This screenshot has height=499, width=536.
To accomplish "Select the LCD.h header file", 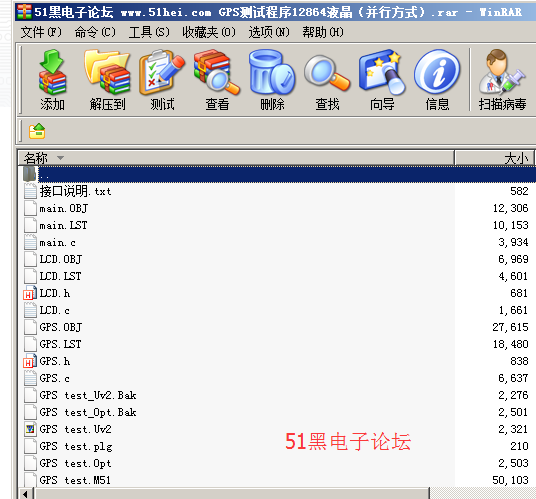I will tap(55, 293).
